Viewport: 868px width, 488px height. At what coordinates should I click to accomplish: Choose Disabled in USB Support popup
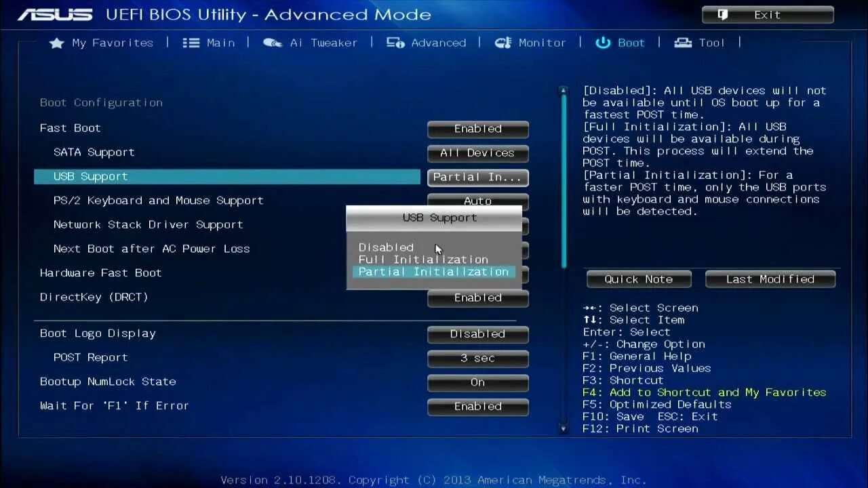tap(386, 247)
